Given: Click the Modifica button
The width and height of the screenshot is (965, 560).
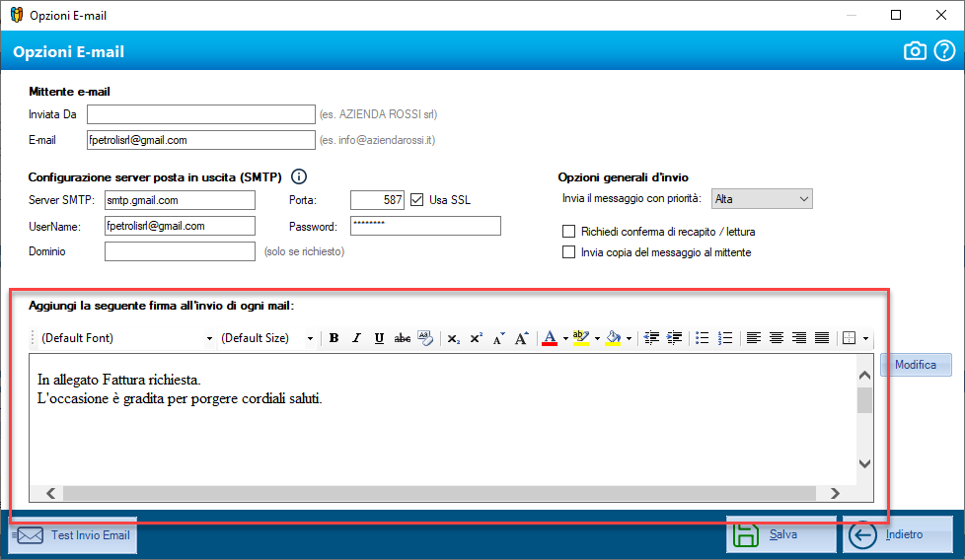Looking at the screenshot, I should coord(916,365).
